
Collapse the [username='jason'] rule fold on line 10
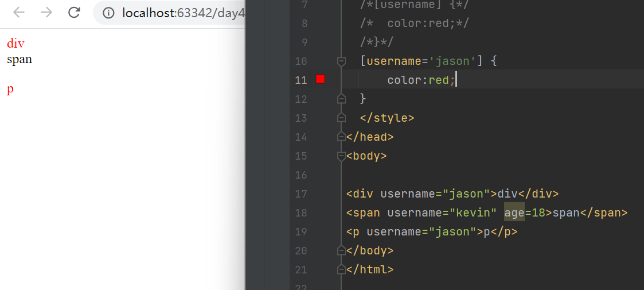pyautogui.click(x=341, y=61)
